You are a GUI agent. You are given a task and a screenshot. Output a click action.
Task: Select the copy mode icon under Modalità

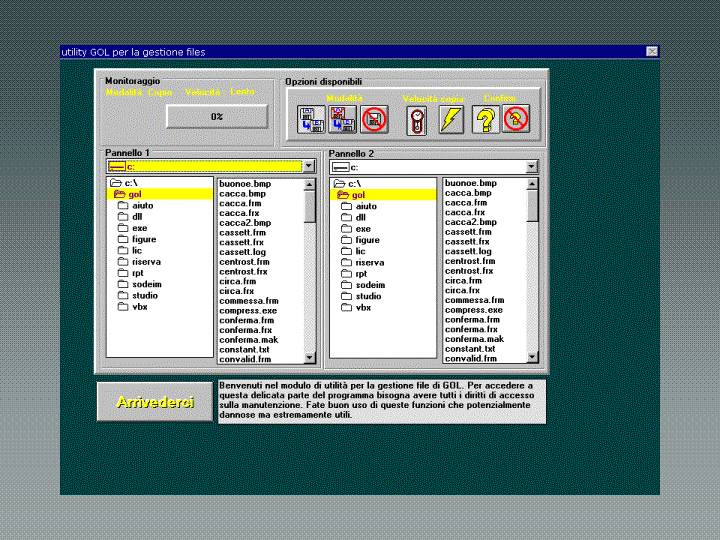pos(310,120)
